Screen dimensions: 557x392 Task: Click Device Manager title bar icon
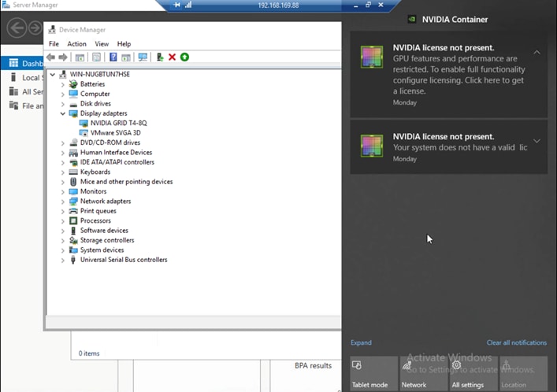52,30
